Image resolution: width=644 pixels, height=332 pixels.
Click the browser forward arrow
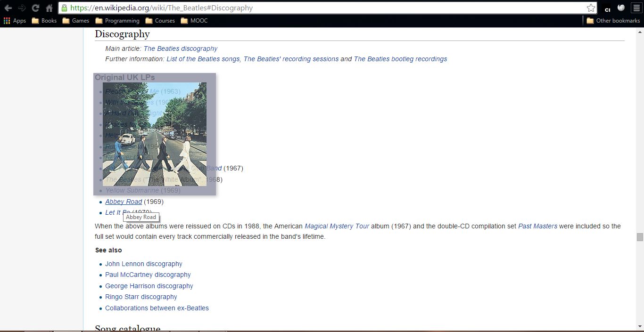coord(22,8)
